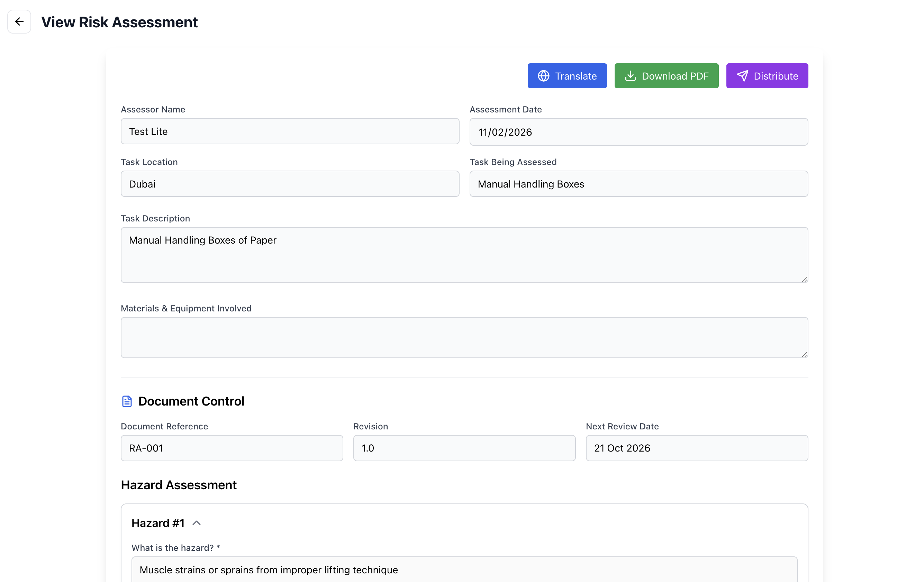Click Task Description resize handle
Viewport: 924px width, 582px height.
pyautogui.click(x=804, y=279)
